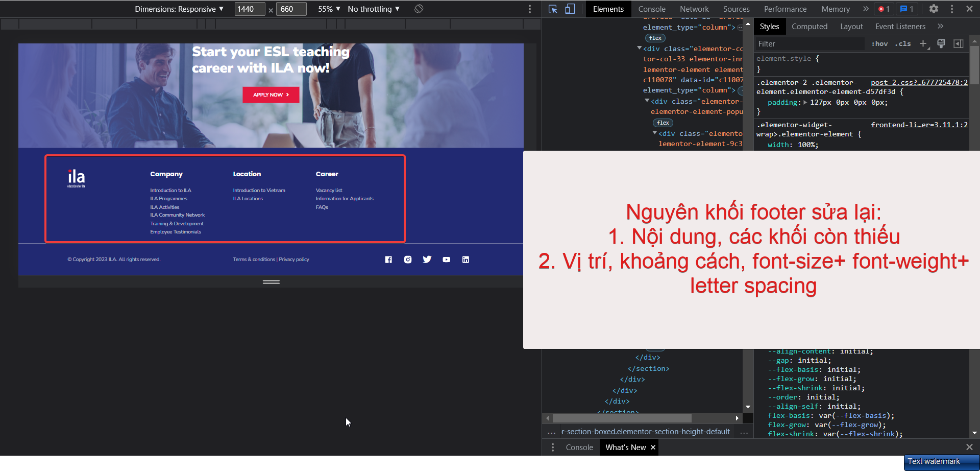Open the Performance tab
Image resolution: width=980 pixels, height=471 pixels.
786,9
